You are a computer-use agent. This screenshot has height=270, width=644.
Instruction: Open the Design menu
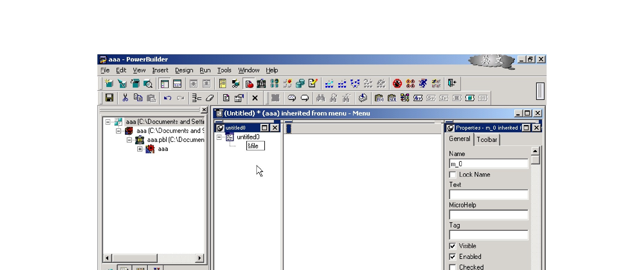(x=184, y=70)
